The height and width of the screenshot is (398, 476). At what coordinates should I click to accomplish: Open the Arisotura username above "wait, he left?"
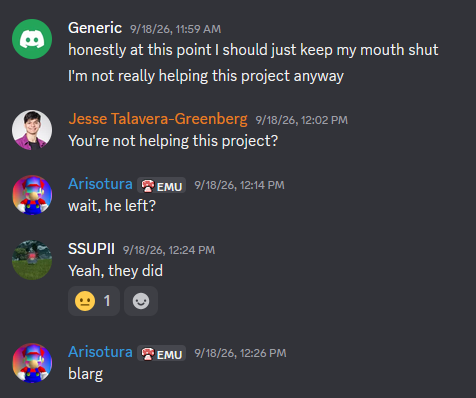click(x=100, y=184)
